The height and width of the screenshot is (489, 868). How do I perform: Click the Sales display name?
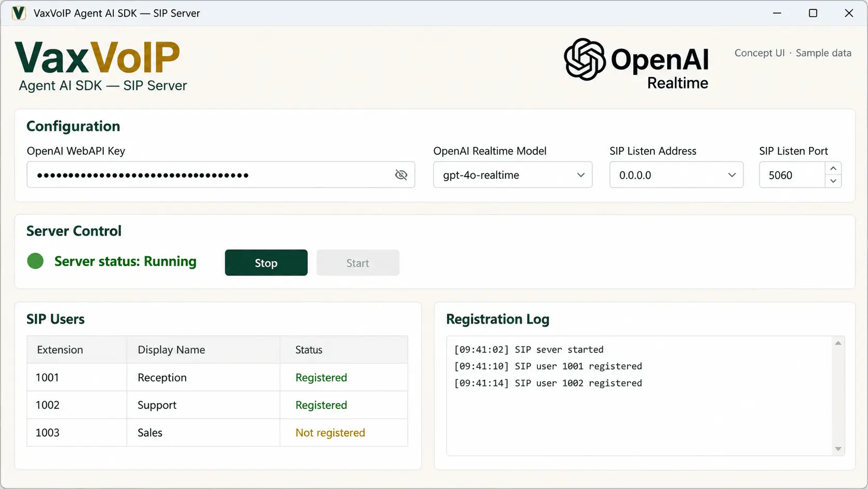pos(150,432)
